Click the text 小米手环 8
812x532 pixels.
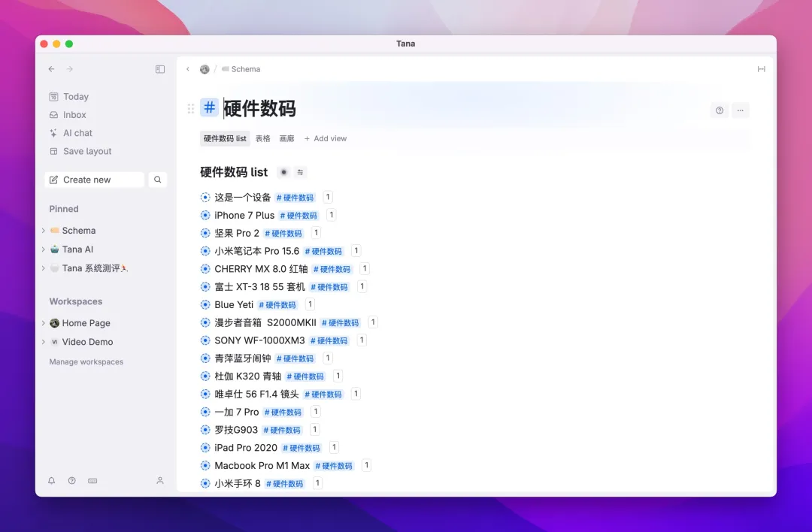[x=237, y=483]
